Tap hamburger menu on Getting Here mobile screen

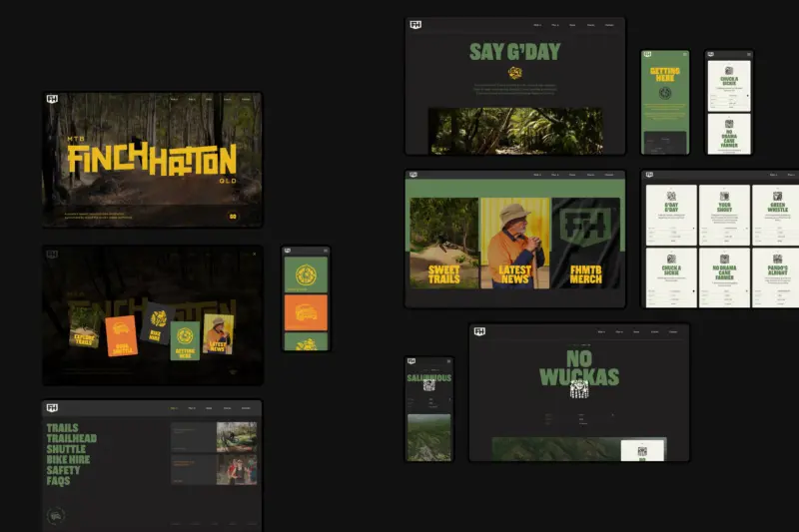pyautogui.click(x=685, y=54)
